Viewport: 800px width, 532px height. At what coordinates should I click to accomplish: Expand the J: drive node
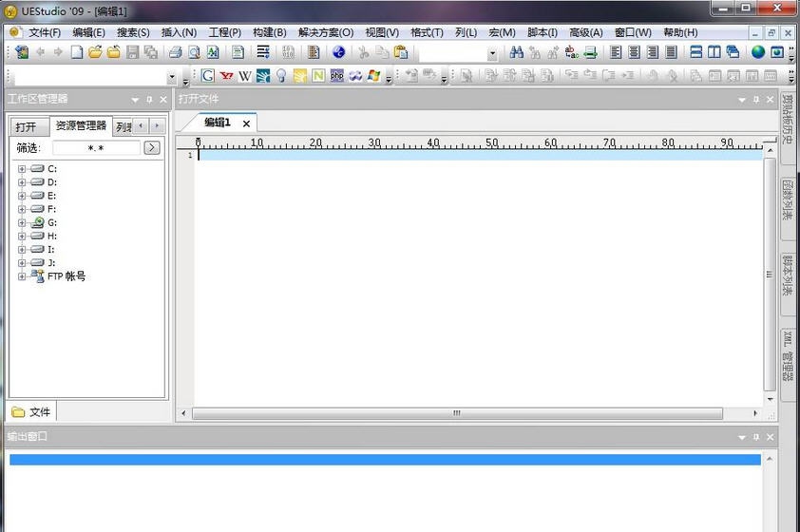tap(22, 263)
